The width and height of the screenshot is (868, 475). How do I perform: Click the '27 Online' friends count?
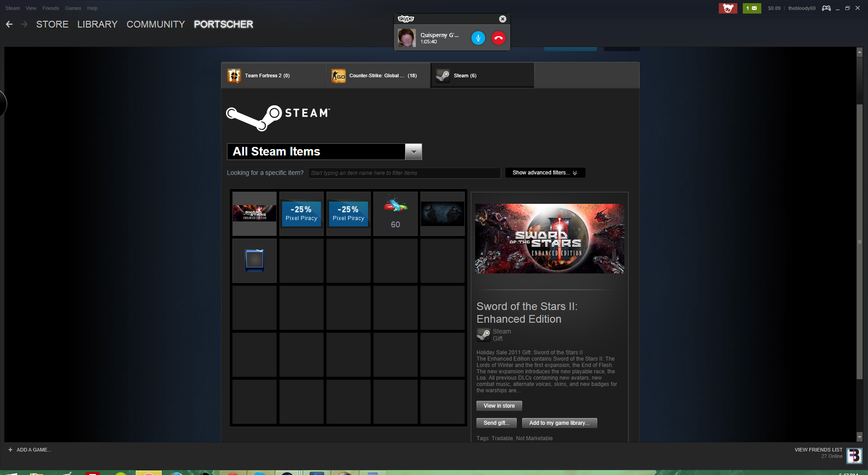(x=832, y=456)
